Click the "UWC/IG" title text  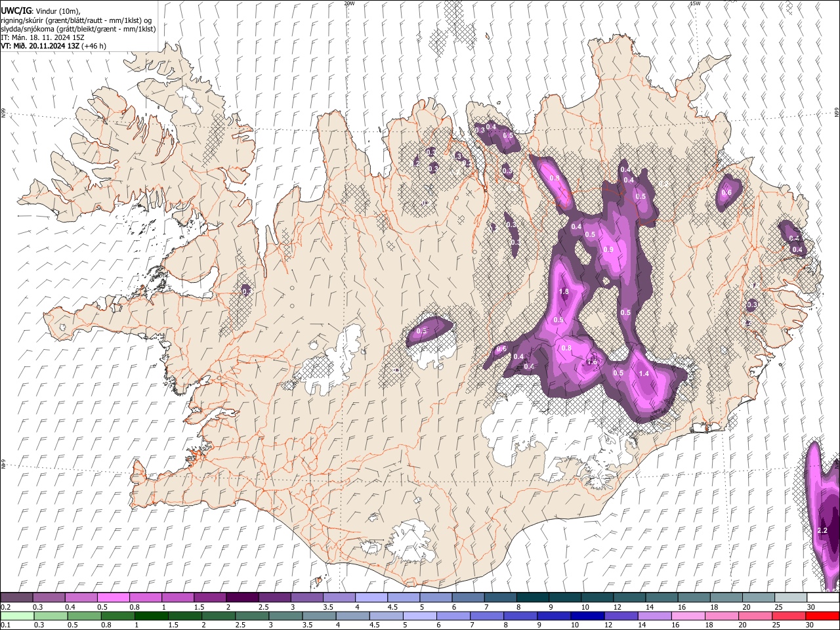[15, 11]
